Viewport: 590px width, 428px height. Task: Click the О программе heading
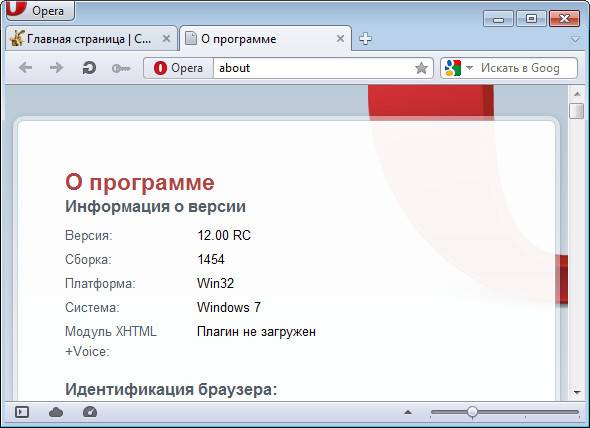pyautogui.click(x=140, y=183)
